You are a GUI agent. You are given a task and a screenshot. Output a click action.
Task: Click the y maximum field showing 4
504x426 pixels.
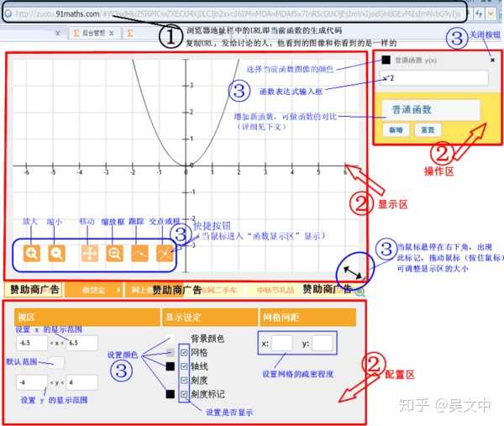[x=82, y=382]
